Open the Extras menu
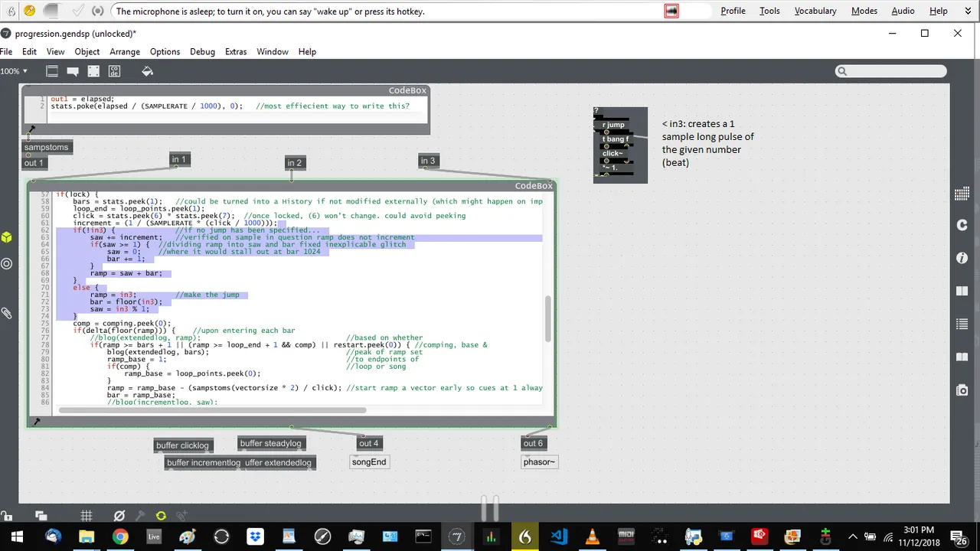The image size is (980, 551). [x=236, y=51]
